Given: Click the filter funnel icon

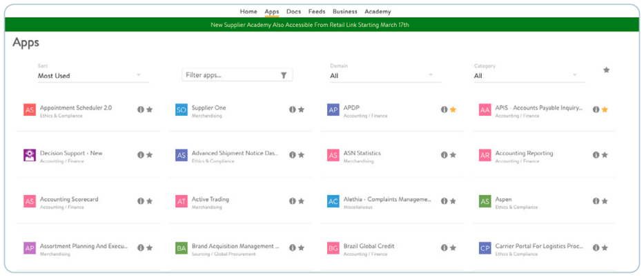Looking at the screenshot, I should (x=284, y=75).
